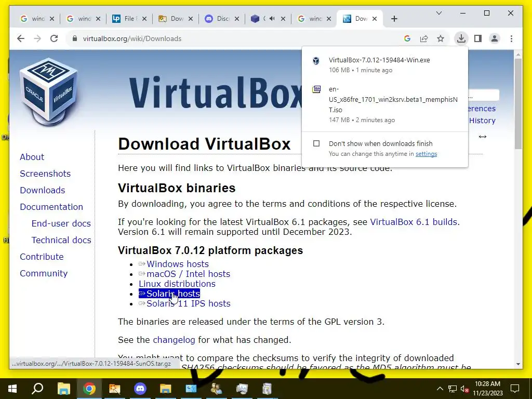
Task: Open Screenshots in the sidebar
Action: click(45, 174)
